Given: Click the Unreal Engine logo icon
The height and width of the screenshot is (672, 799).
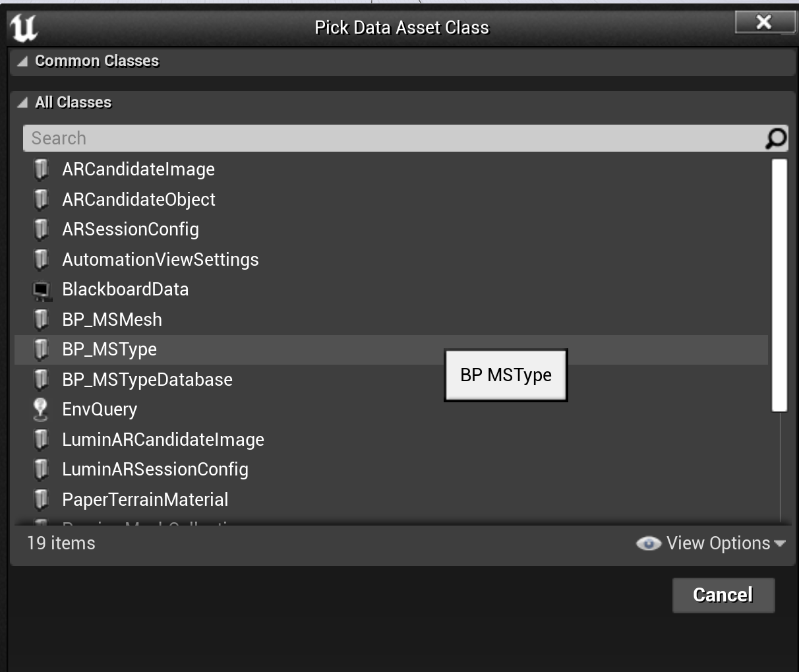Looking at the screenshot, I should point(24,27).
